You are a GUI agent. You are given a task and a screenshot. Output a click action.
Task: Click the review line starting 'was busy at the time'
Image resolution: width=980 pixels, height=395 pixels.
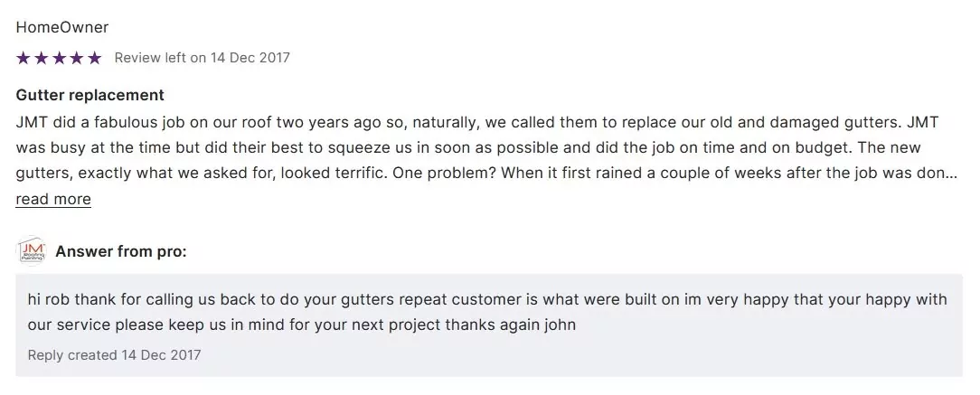coord(452,146)
